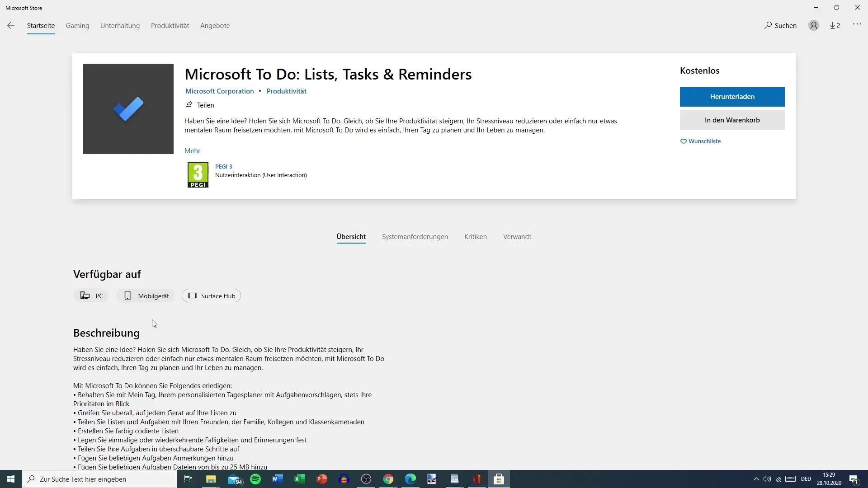The width and height of the screenshot is (868, 488).
Task: Click the user account icon
Action: click(x=814, y=25)
